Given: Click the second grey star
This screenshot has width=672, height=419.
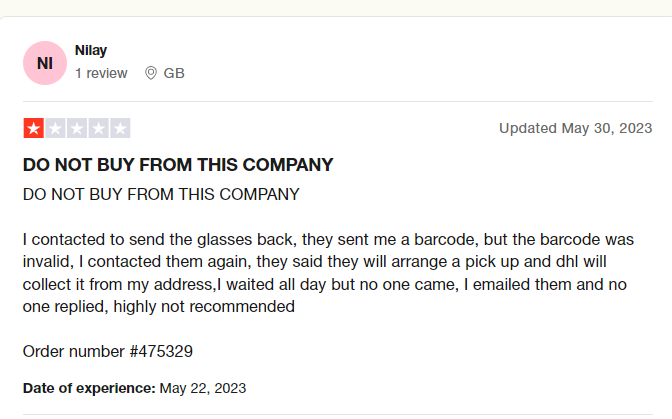Looking at the screenshot, I should click(56, 128).
